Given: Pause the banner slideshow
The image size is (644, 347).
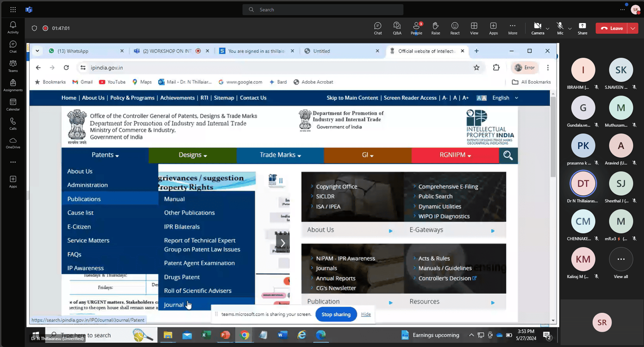Looking at the screenshot, I should [281, 181].
